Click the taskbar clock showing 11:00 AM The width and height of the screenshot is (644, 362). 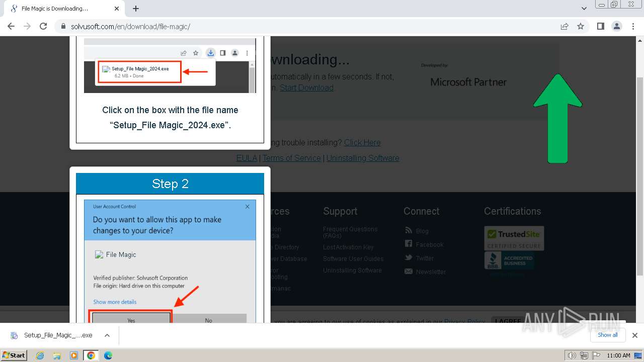pyautogui.click(x=618, y=355)
